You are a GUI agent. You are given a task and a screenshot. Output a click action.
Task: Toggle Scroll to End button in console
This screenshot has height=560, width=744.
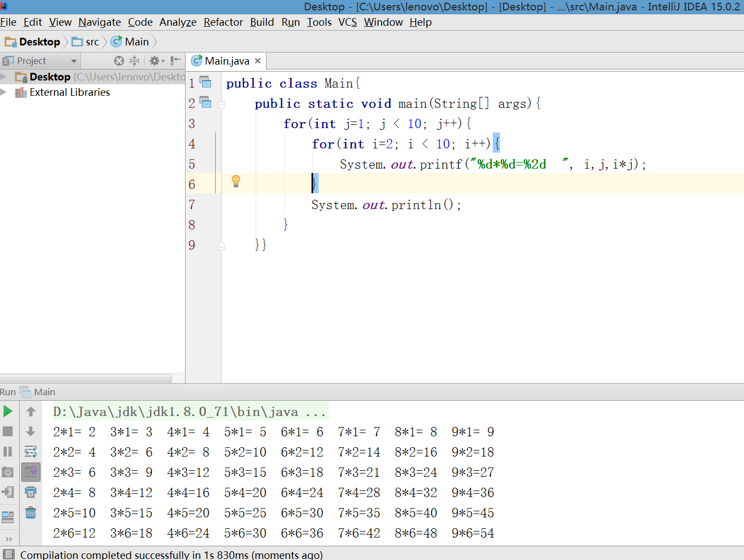click(31, 472)
